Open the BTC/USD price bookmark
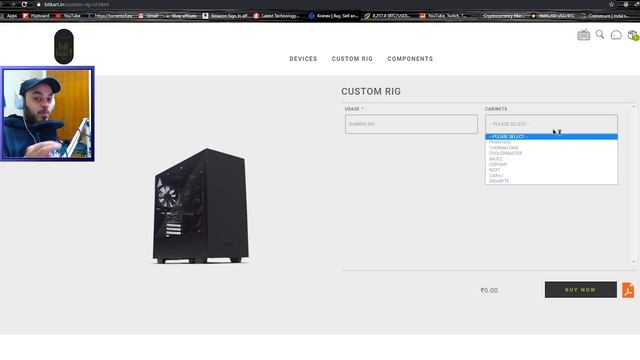This screenshot has height=360, width=640. coord(387,16)
